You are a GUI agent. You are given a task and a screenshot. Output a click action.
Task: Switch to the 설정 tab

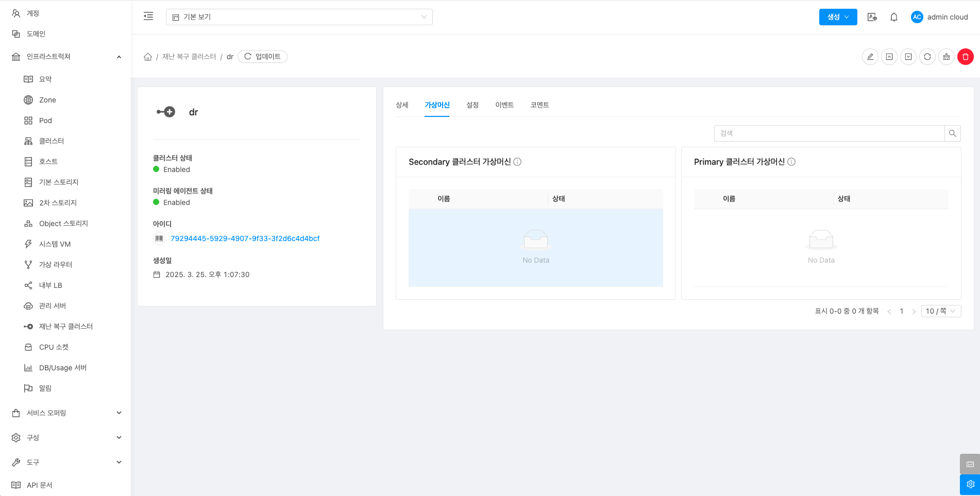472,105
